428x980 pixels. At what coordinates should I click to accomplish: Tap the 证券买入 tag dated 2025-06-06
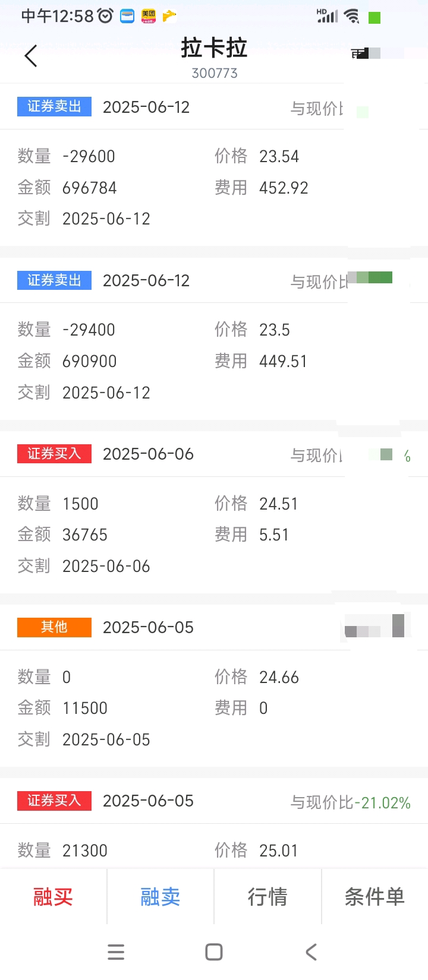[x=54, y=454]
